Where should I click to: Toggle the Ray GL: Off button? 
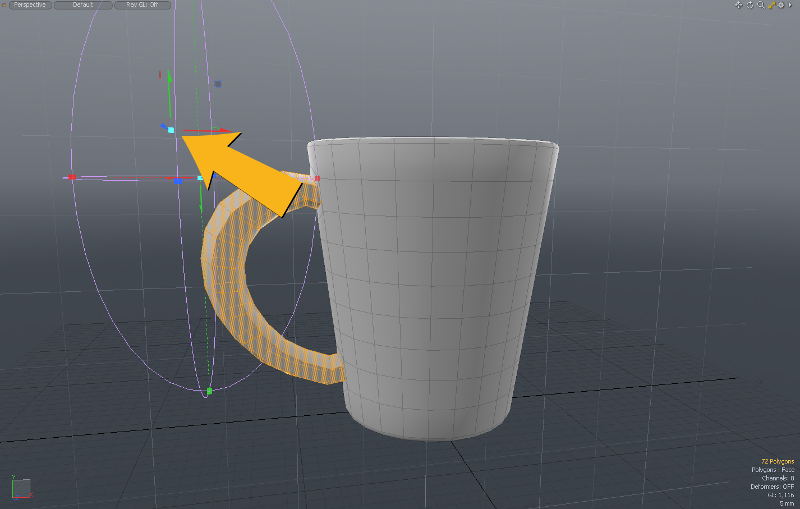pyautogui.click(x=143, y=5)
